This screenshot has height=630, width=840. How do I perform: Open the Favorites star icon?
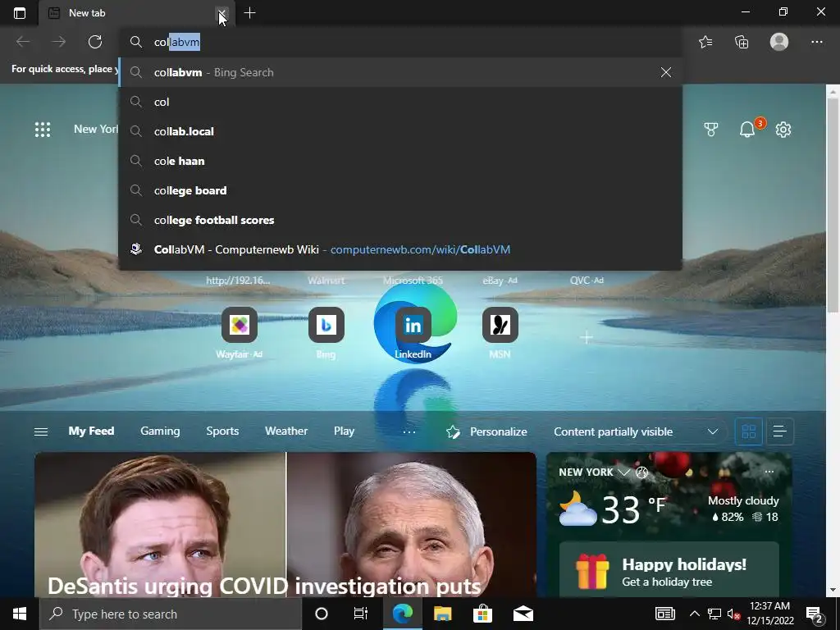tap(705, 42)
